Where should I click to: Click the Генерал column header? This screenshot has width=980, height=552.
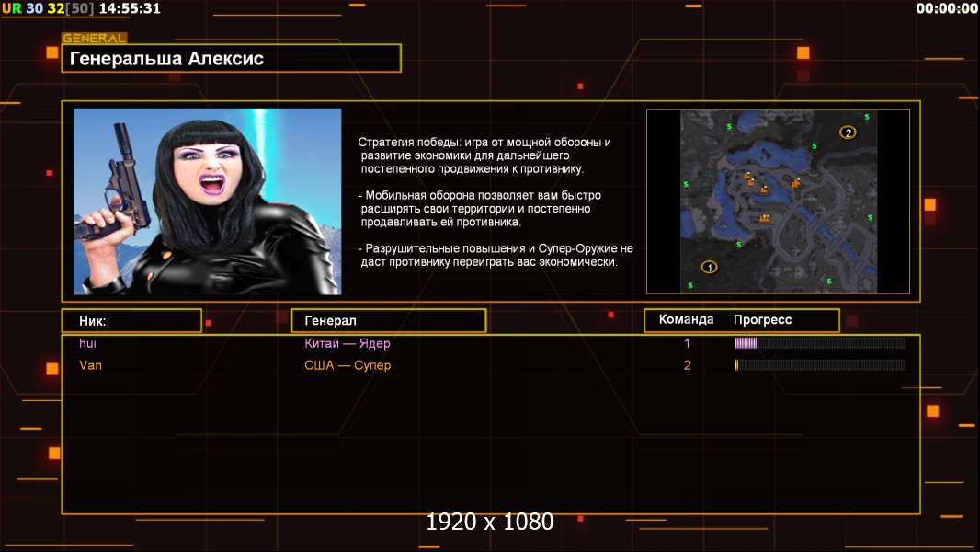[x=388, y=321]
